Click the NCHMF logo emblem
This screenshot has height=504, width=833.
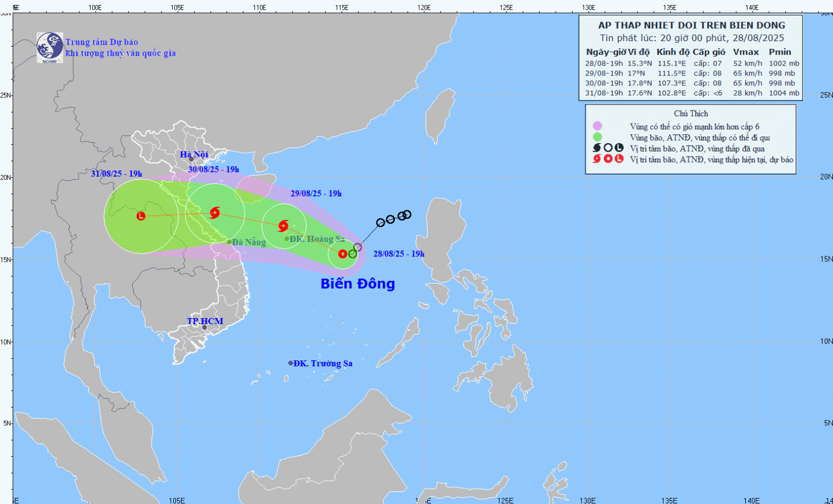click(49, 47)
